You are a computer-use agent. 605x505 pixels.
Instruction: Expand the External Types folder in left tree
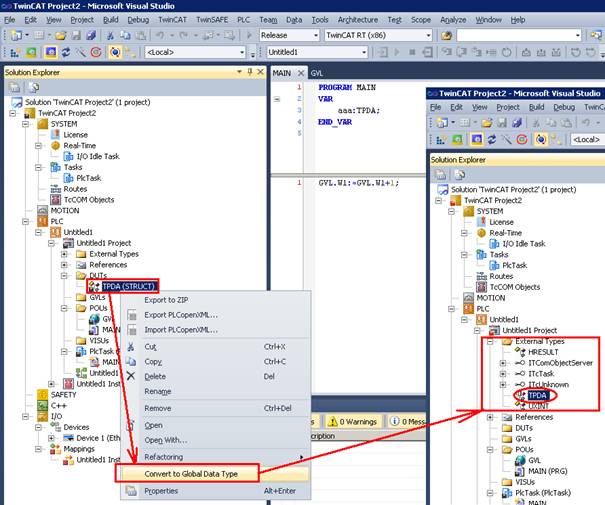click(66, 254)
